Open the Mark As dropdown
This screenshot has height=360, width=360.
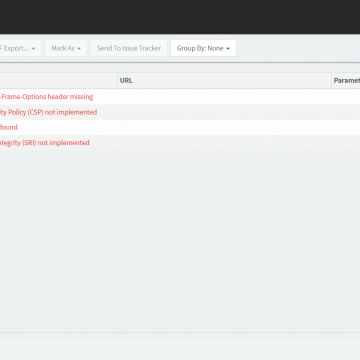[x=66, y=48]
